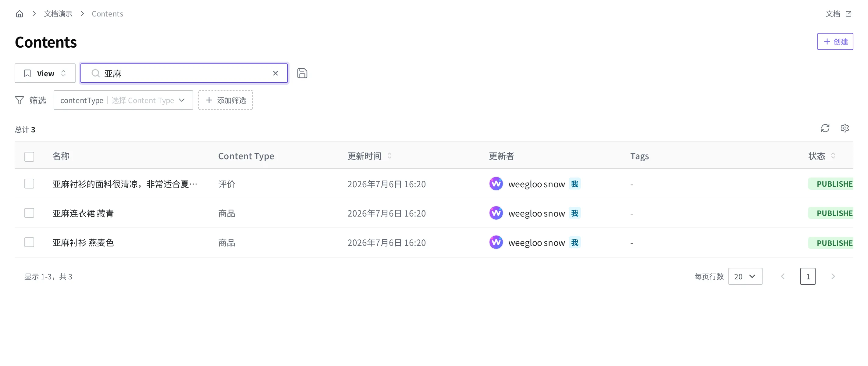
Task: Open the contentType filter dropdown
Action: pos(123,100)
